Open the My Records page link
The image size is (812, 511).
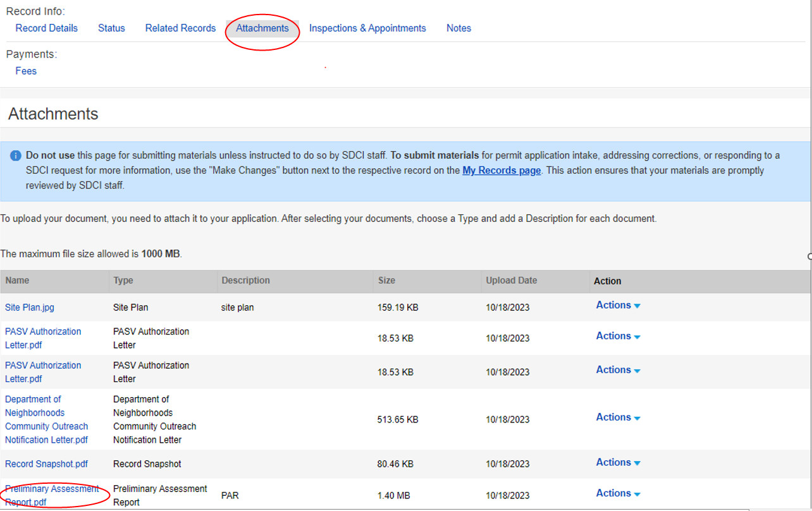click(500, 171)
